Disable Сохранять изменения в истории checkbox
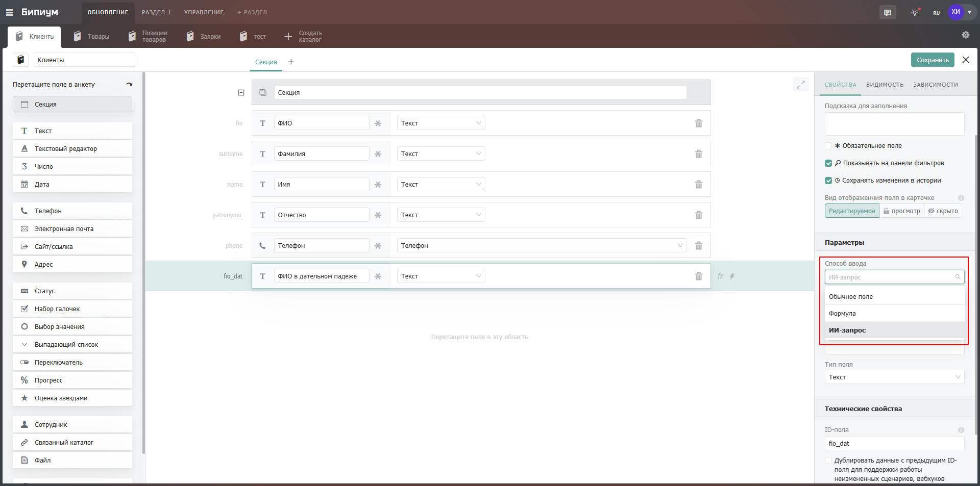980x486 pixels. (x=828, y=181)
